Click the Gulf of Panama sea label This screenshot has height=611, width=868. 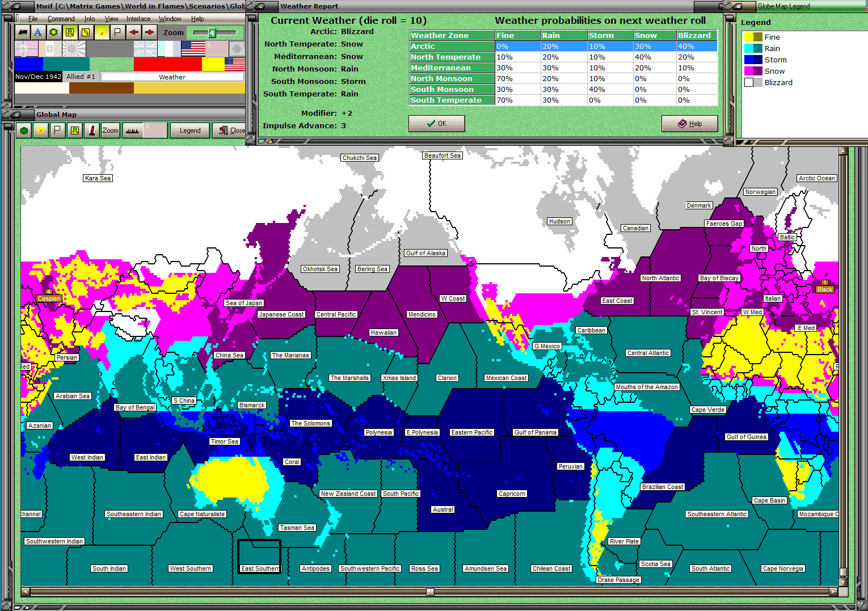click(536, 432)
